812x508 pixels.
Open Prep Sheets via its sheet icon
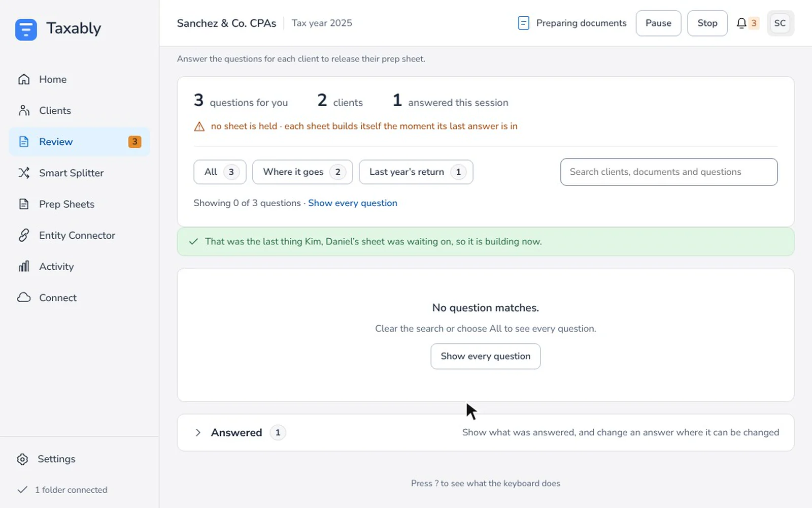(x=24, y=204)
